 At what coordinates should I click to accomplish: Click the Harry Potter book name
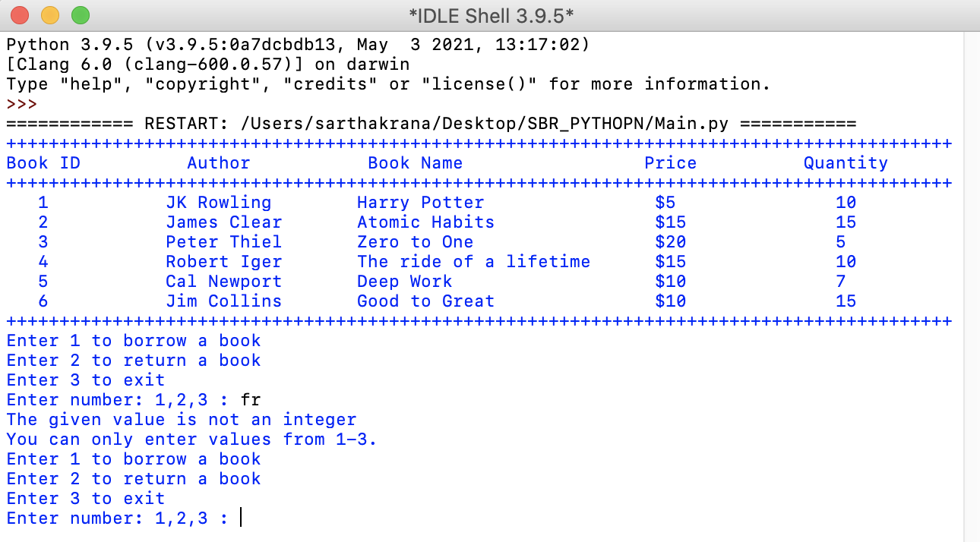[x=420, y=203]
